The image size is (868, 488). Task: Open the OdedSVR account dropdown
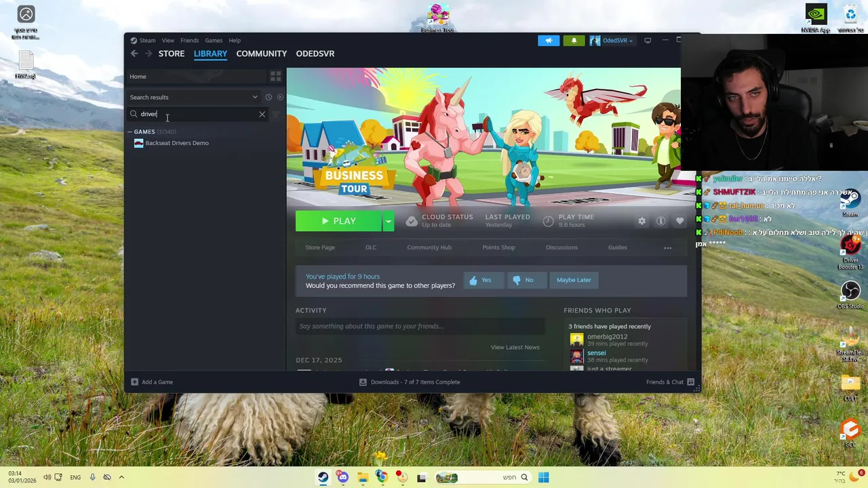(x=612, y=41)
